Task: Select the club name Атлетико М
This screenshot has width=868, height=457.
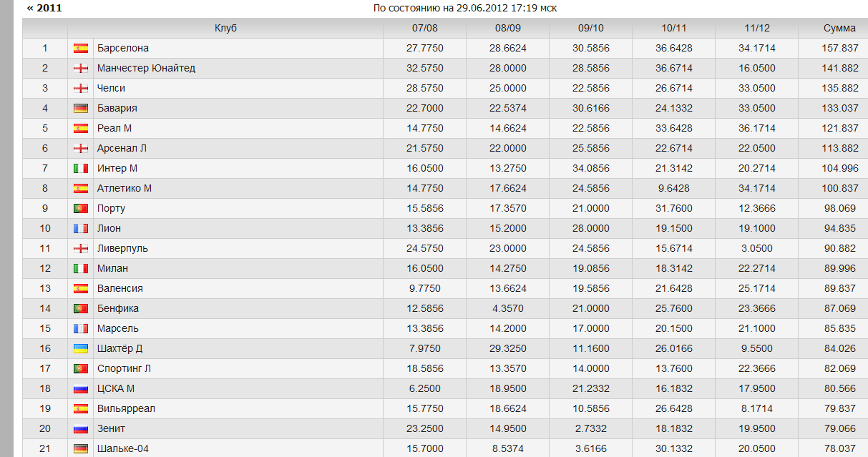Action: pos(125,188)
